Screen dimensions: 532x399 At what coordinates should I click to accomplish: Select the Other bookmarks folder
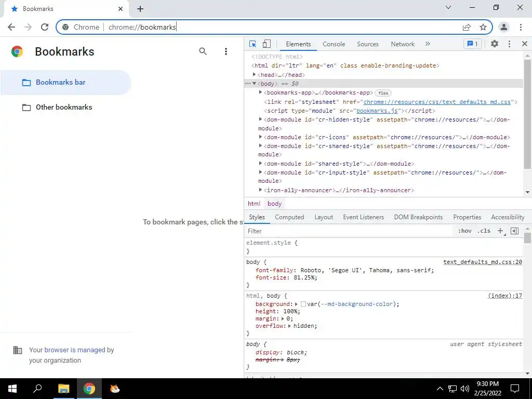(x=65, y=107)
